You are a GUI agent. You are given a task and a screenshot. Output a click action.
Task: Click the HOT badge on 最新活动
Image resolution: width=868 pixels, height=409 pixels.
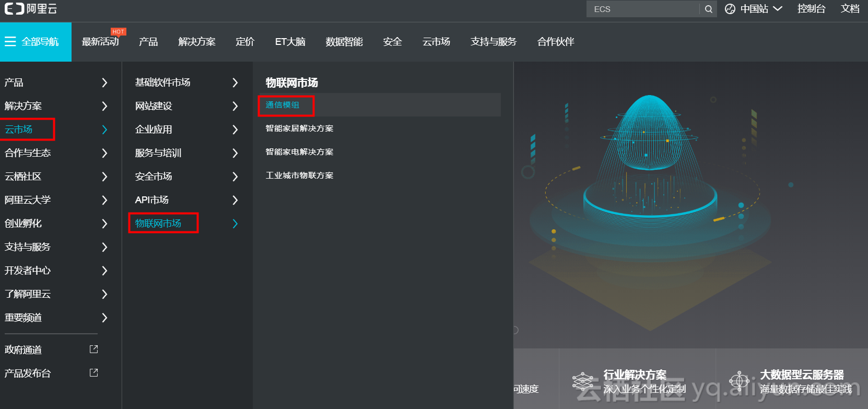(x=119, y=32)
